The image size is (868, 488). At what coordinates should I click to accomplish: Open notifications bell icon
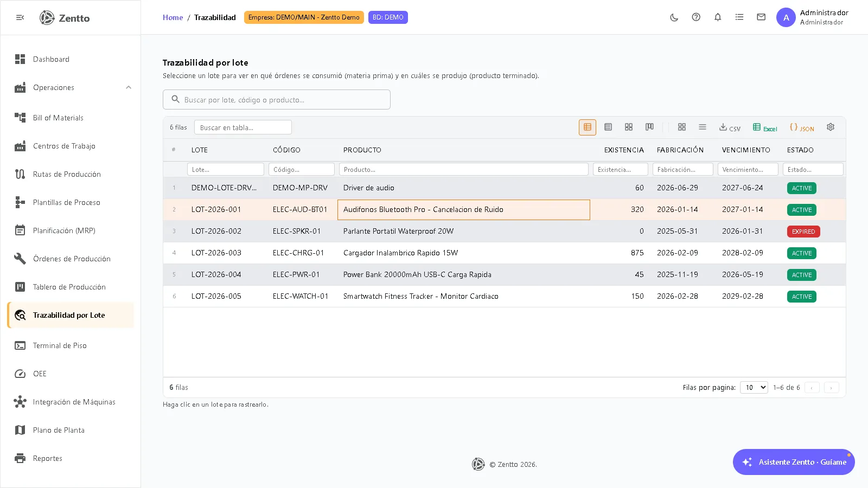click(x=718, y=17)
